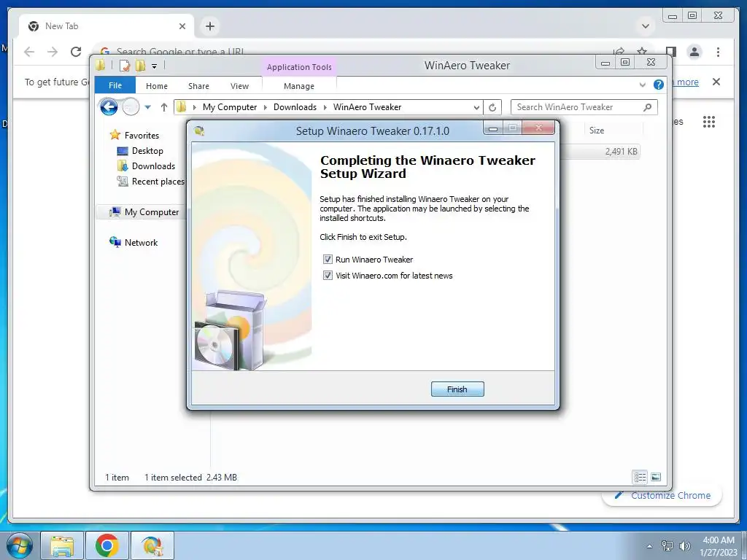The image size is (747, 560).
Task: Select the Application Tools contextual tab
Action: (x=299, y=67)
